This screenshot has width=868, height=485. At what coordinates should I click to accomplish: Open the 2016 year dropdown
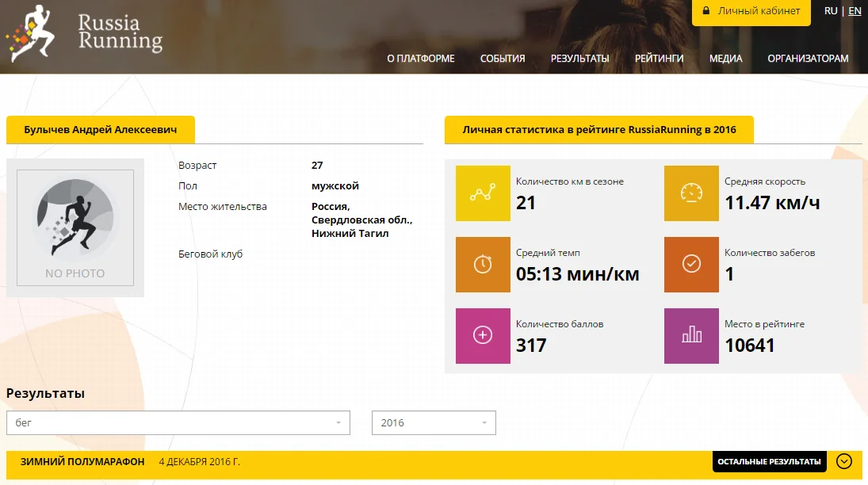pos(434,422)
